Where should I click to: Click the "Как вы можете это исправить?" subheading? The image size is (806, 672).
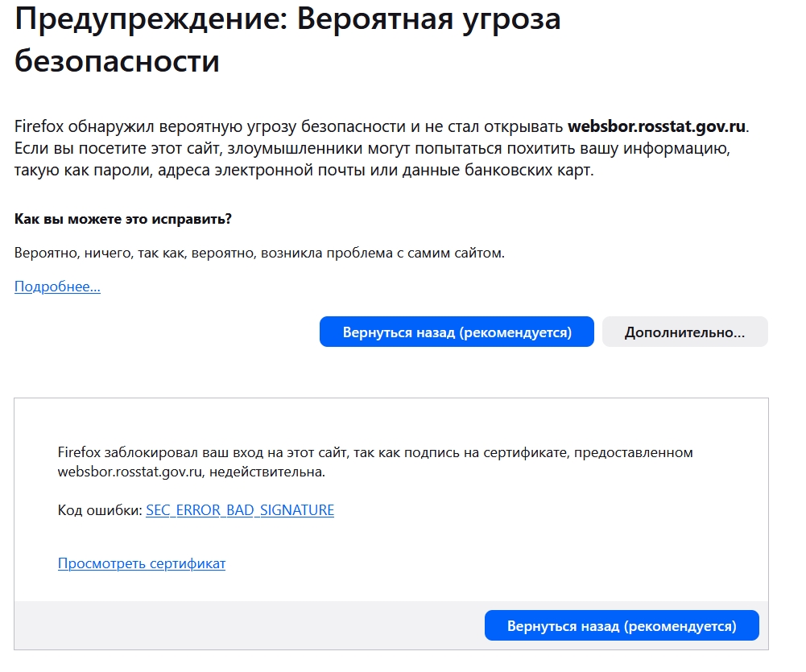pos(123,219)
